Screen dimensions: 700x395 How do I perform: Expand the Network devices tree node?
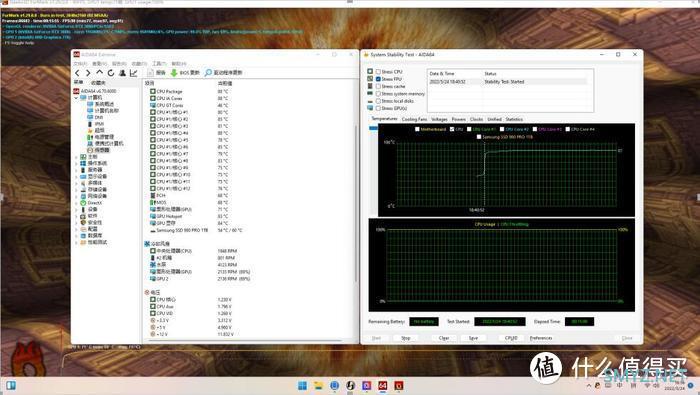[x=76, y=196]
